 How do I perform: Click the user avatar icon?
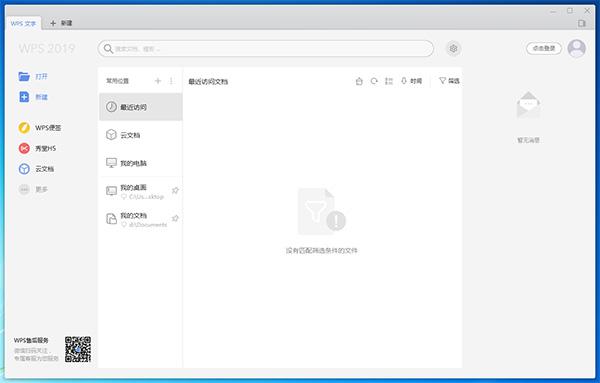(x=577, y=48)
